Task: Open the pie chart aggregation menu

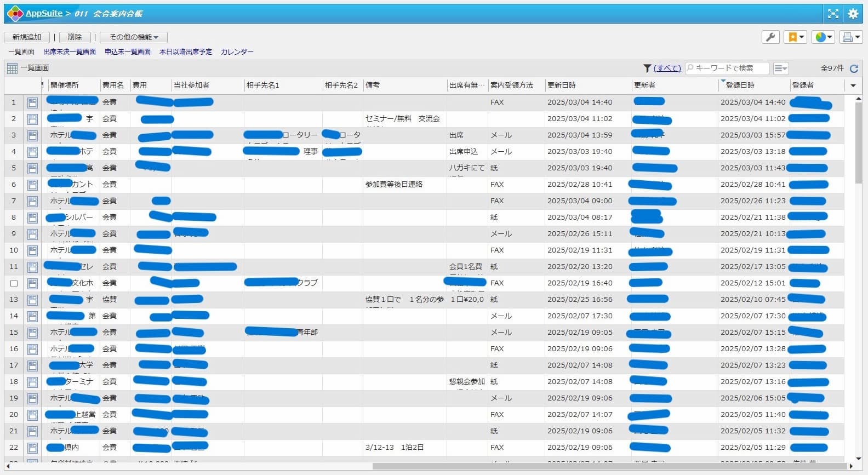Action: point(823,37)
